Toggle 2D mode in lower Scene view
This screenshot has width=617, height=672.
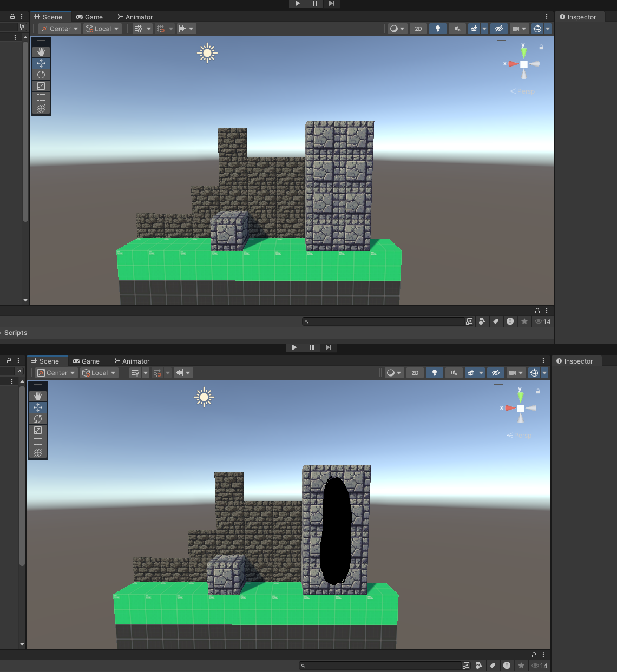point(415,373)
